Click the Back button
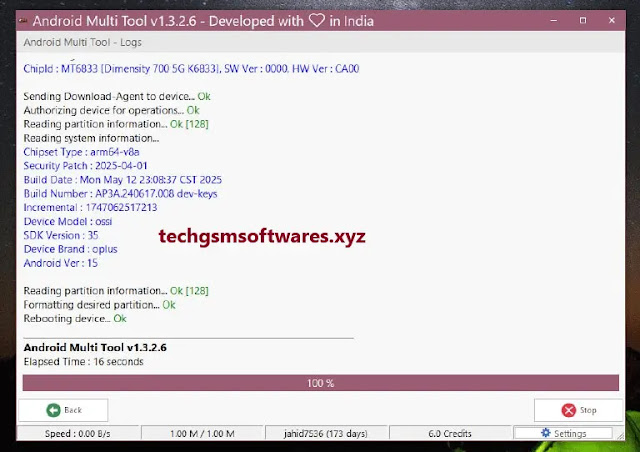Screen dimensions: 640x452 pyautogui.click(x=63, y=410)
